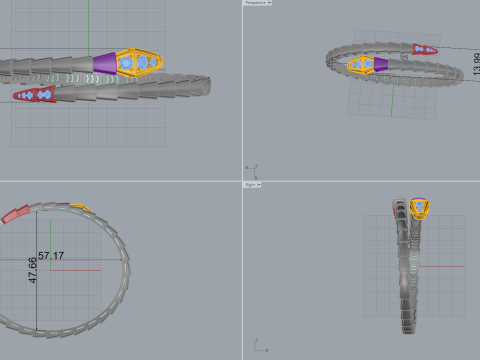Screen dimensions: 480x360
Task: Select the 57.17 dimension text
Action: click(x=51, y=256)
